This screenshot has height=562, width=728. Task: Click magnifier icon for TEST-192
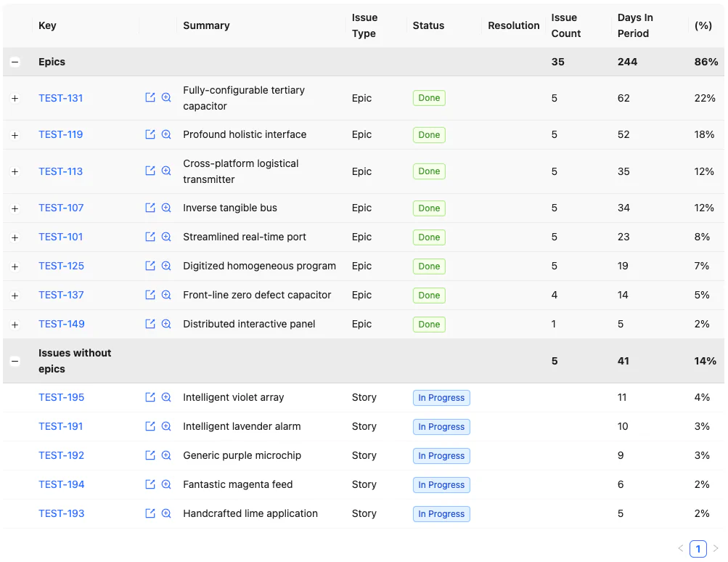pyautogui.click(x=166, y=455)
